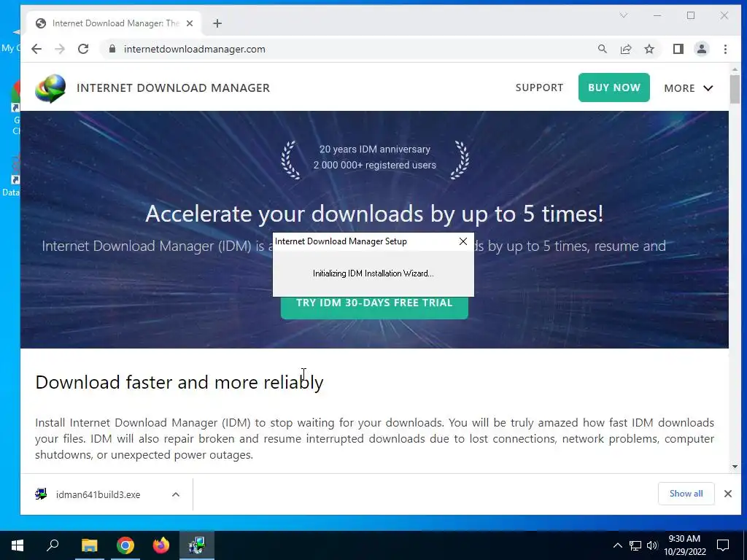The image size is (747, 560).
Task: Close the IDM Setup dialog
Action: (463, 241)
